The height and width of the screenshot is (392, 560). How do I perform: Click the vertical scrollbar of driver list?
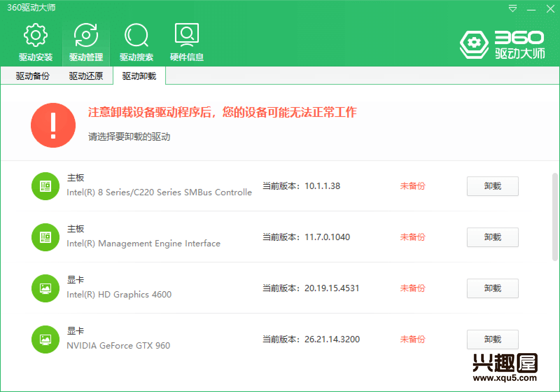tap(555, 217)
